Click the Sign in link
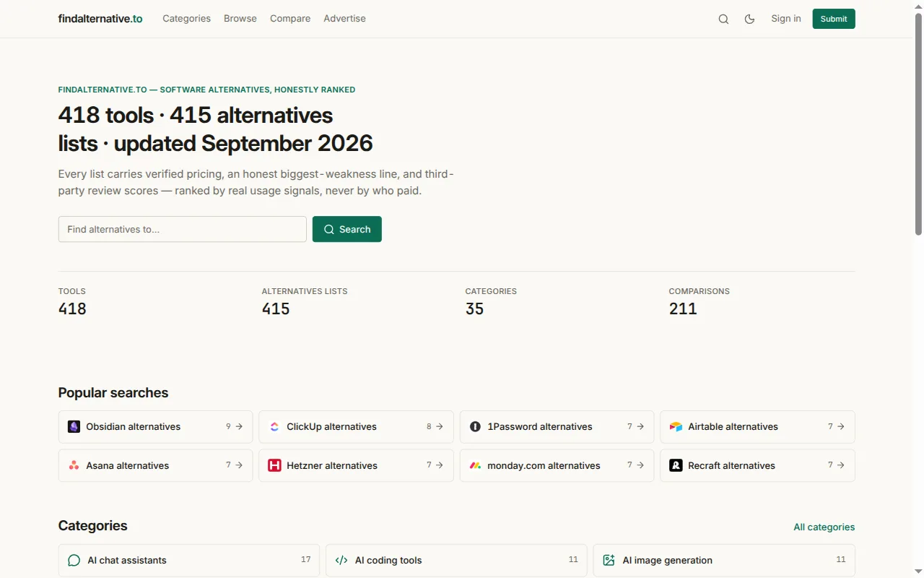This screenshot has width=924, height=578. tap(786, 19)
